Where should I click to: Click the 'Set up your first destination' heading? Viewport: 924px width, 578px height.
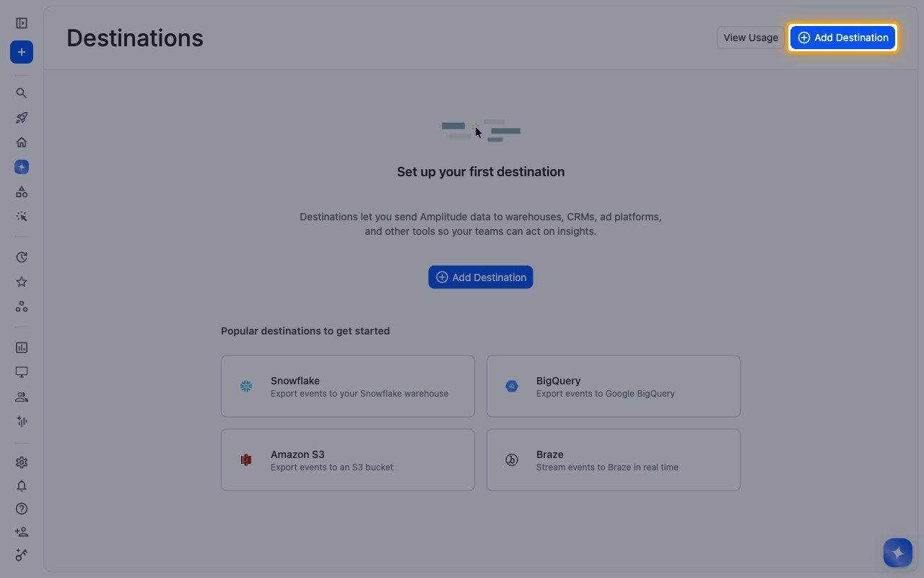481,172
